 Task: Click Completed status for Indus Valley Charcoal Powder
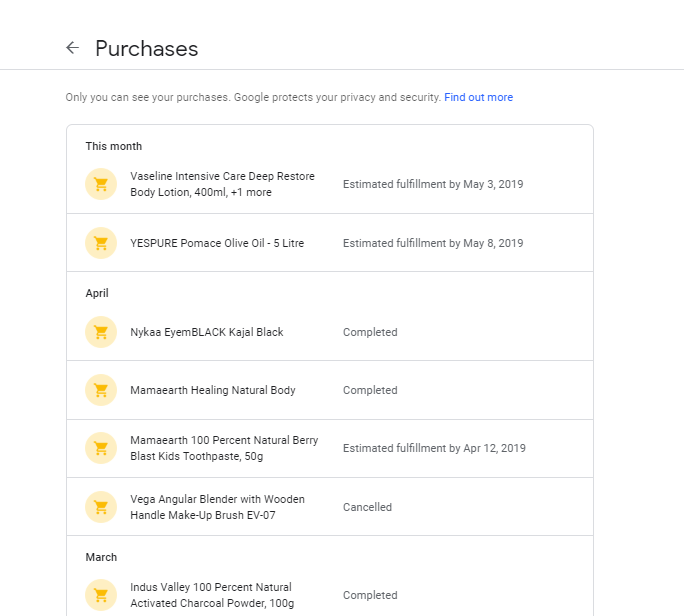(370, 595)
